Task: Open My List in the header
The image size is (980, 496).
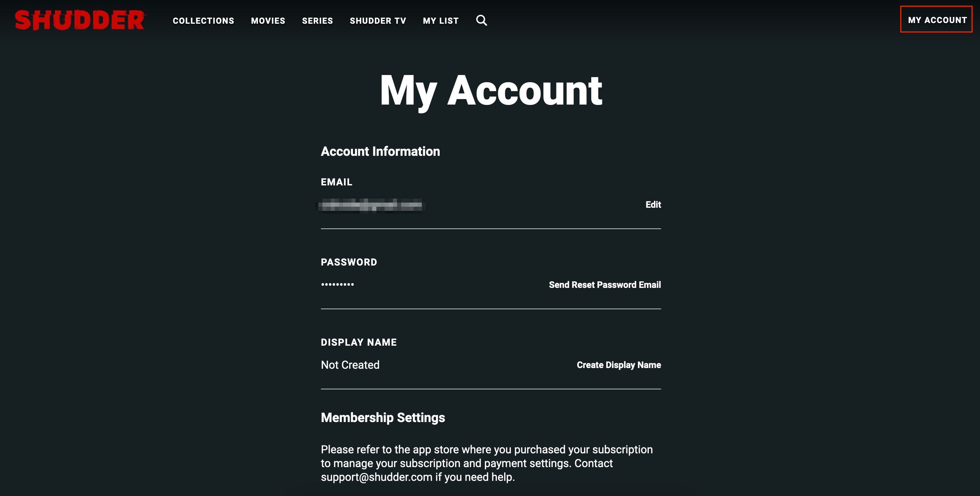Action: [x=440, y=21]
